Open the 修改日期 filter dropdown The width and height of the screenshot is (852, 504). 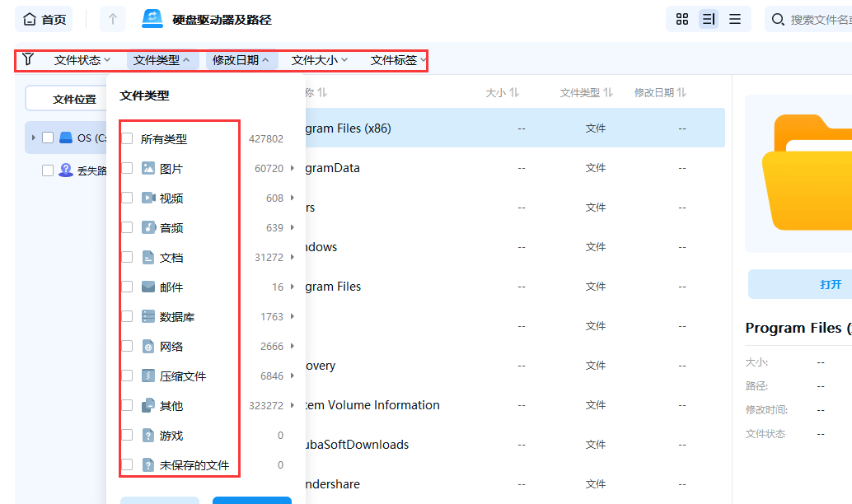tap(240, 59)
